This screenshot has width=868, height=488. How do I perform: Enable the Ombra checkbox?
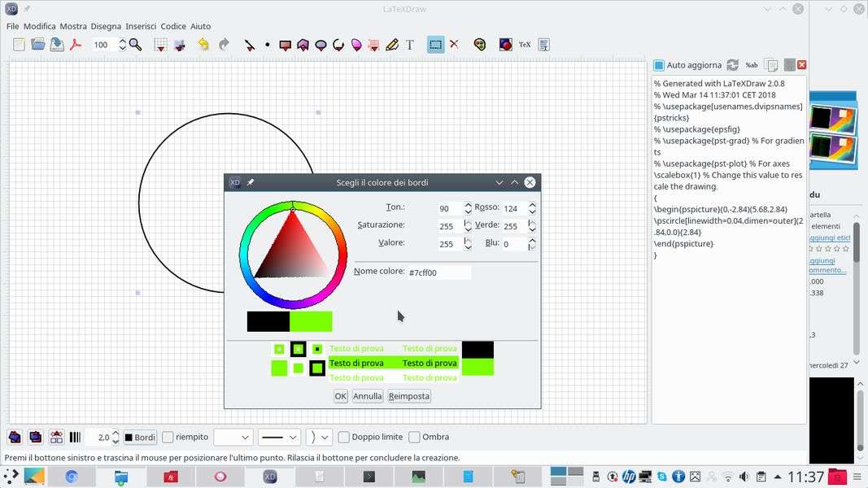[x=415, y=437]
